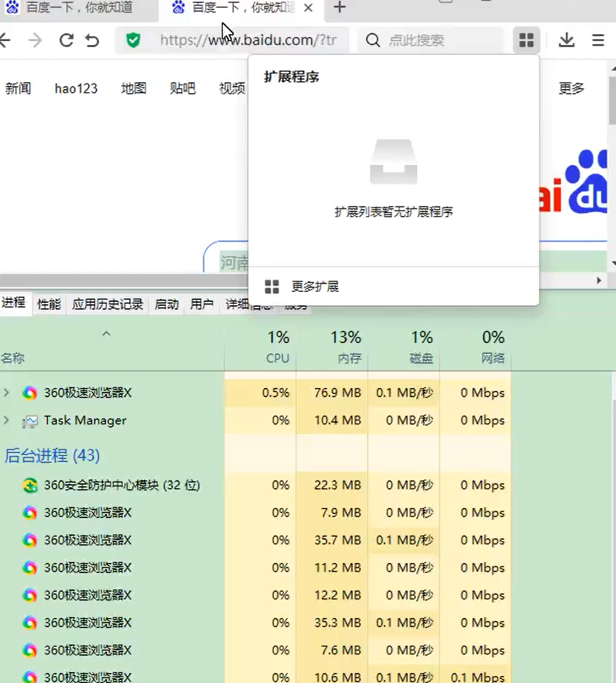Open the extensions grid icon in toolbar
The height and width of the screenshot is (683, 616).
click(526, 40)
